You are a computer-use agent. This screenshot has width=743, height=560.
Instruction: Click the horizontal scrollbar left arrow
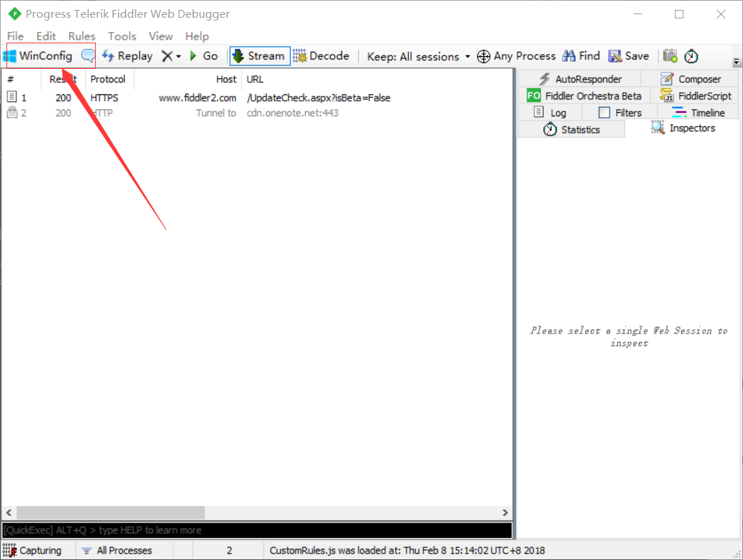click(9, 512)
